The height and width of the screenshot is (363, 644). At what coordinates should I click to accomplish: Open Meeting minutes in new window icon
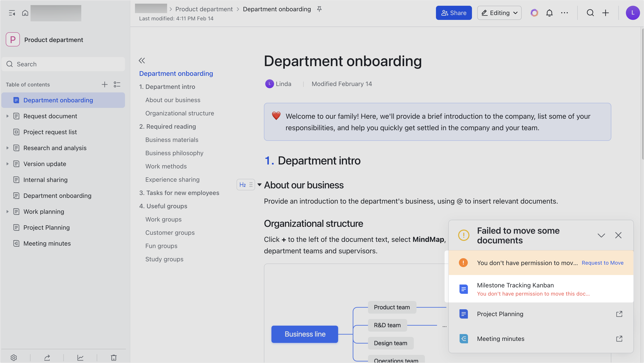(x=619, y=339)
